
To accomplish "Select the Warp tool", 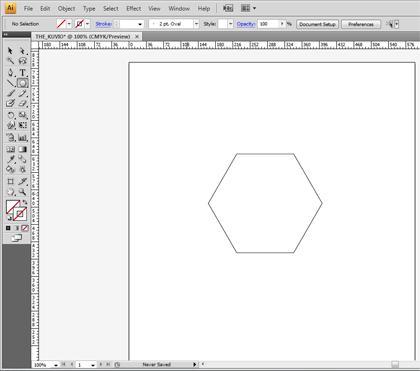I will click(10, 125).
